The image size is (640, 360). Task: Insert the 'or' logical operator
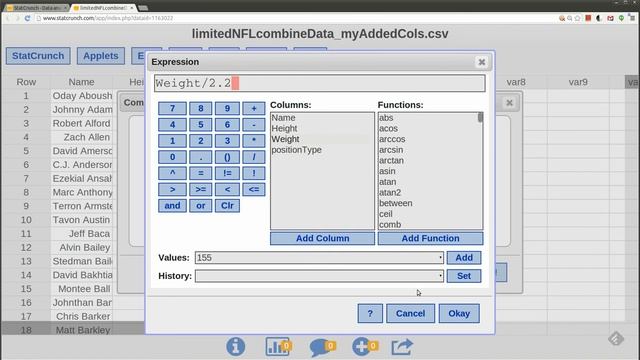coord(200,206)
